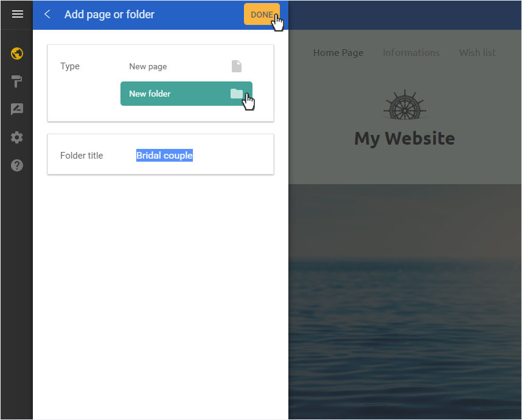Open the question mark help icon

pyautogui.click(x=17, y=165)
